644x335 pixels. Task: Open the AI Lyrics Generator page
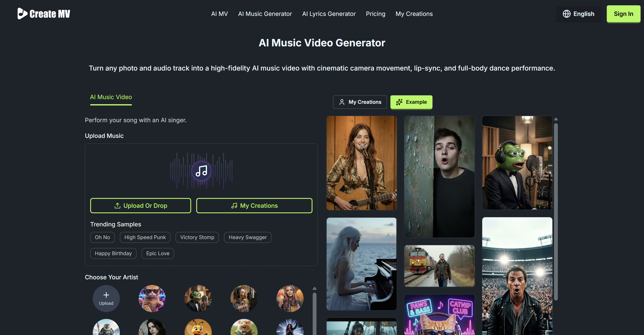tap(329, 14)
